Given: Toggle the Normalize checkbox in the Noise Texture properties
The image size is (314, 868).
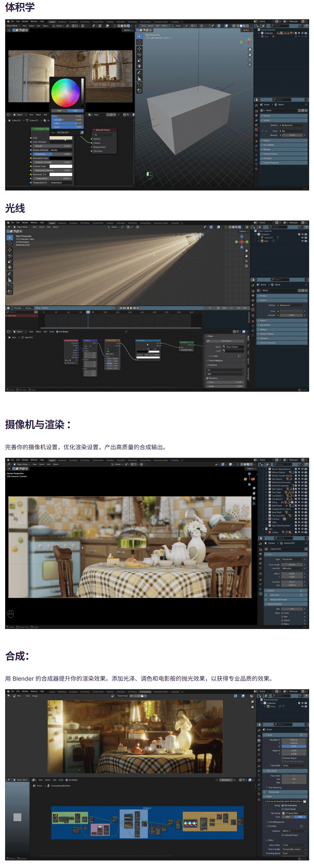Looking at the screenshot, I should tap(207, 378).
